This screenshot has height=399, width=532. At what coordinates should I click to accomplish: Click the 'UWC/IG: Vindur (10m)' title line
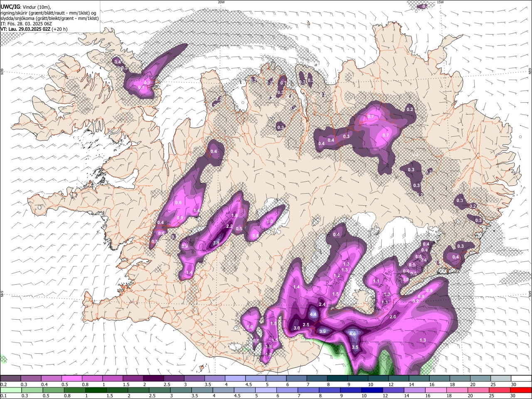point(25,7)
